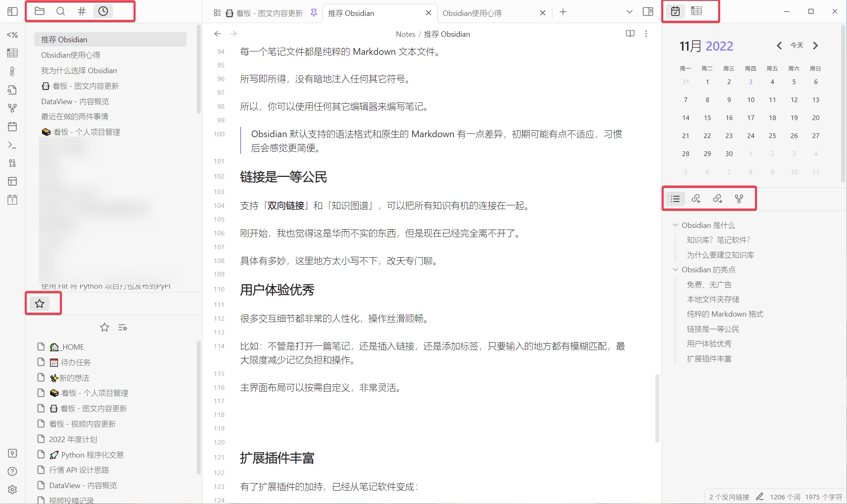Show recent files clock icon
Image resolution: width=847 pixels, height=504 pixels.
[103, 11]
